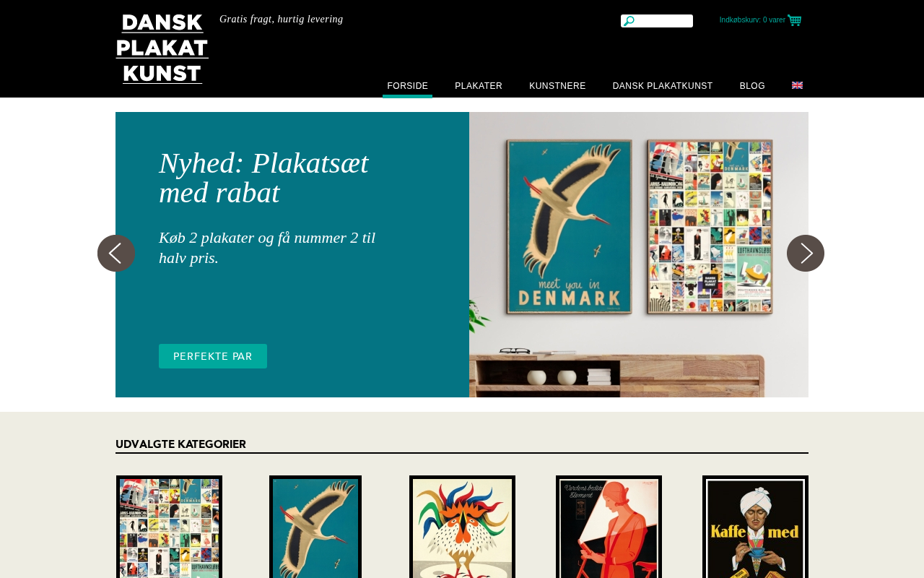The height and width of the screenshot is (578, 924).
Task: Open the Indkøbskurv: 0 varer link
Action: (752, 20)
